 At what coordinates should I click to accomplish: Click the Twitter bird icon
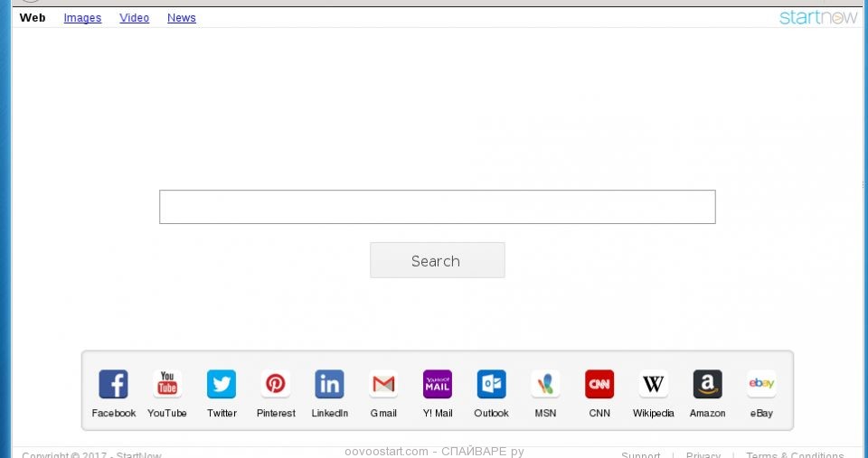[x=222, y=385]
